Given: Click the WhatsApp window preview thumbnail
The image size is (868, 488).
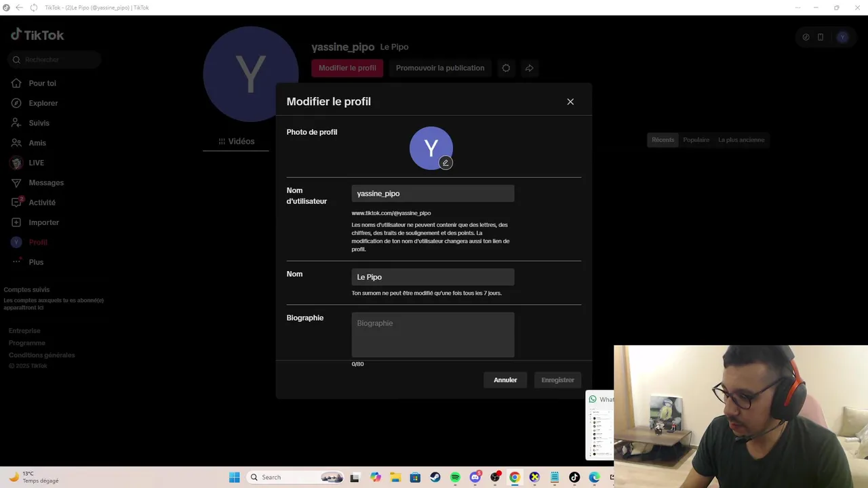Looking at the screenshot, I should pos(599,426).
